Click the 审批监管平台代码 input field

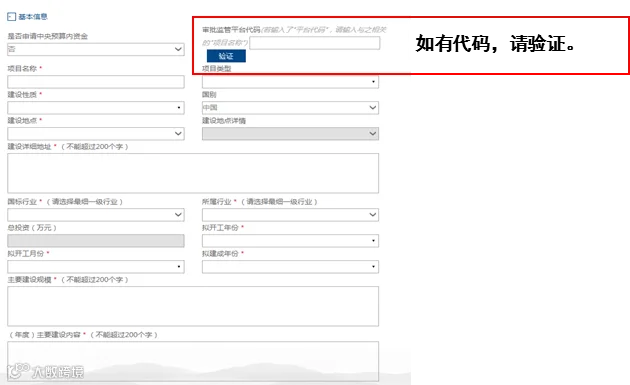click(315, 43)
